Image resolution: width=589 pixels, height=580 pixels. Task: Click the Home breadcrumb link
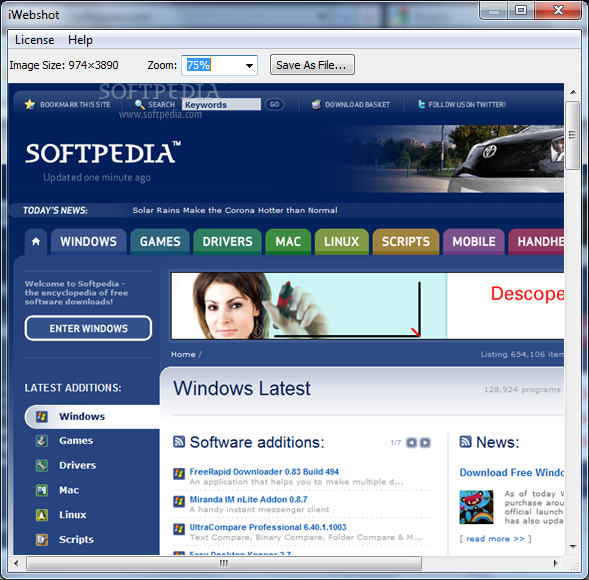pos(183,354)
